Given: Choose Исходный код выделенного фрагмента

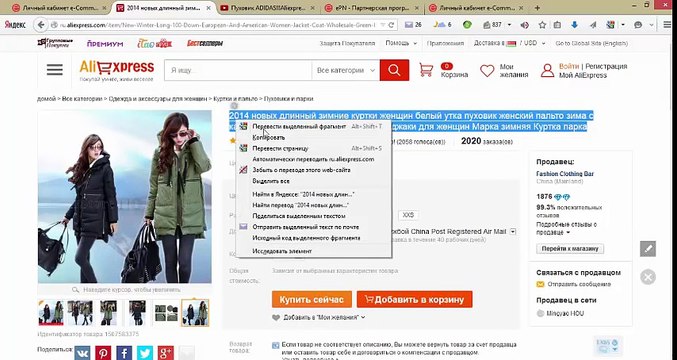Looking at the screenshot, I should 314,238.
